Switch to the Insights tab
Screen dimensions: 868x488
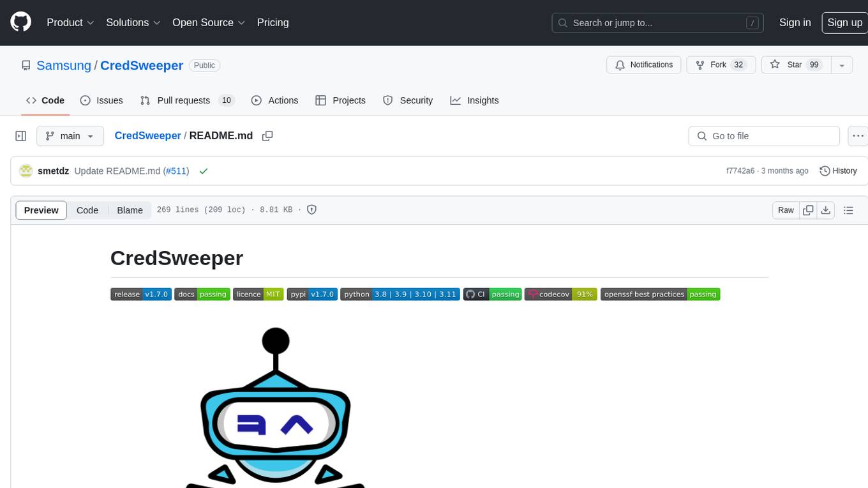click(474, 100)
